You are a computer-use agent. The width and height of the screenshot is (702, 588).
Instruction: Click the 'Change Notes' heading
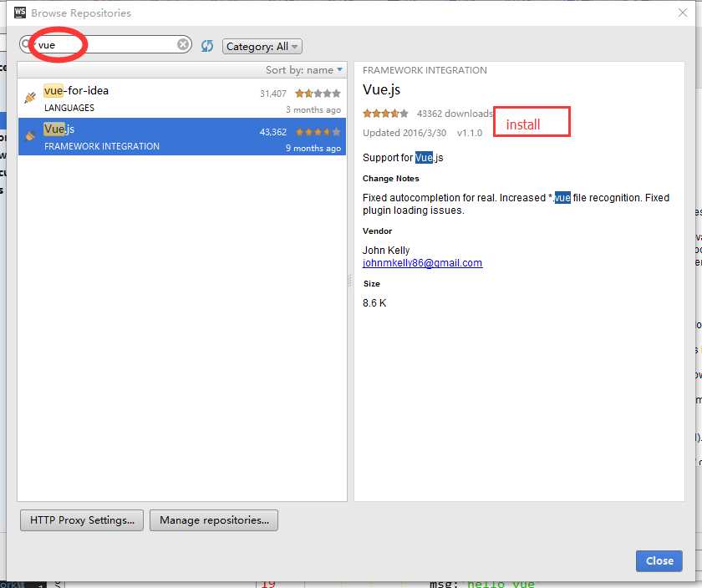pos(391,179)
